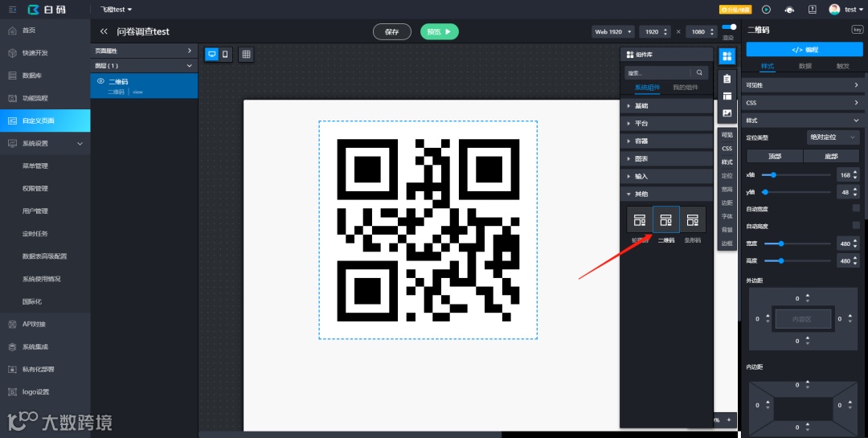Open the component library toolbar icon
The height and width of the screenshot is (438, 868).
pos(727,56)
